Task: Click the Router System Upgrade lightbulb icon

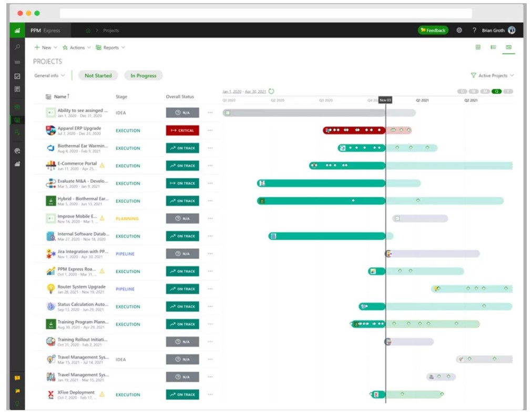Action: [51, 288]
